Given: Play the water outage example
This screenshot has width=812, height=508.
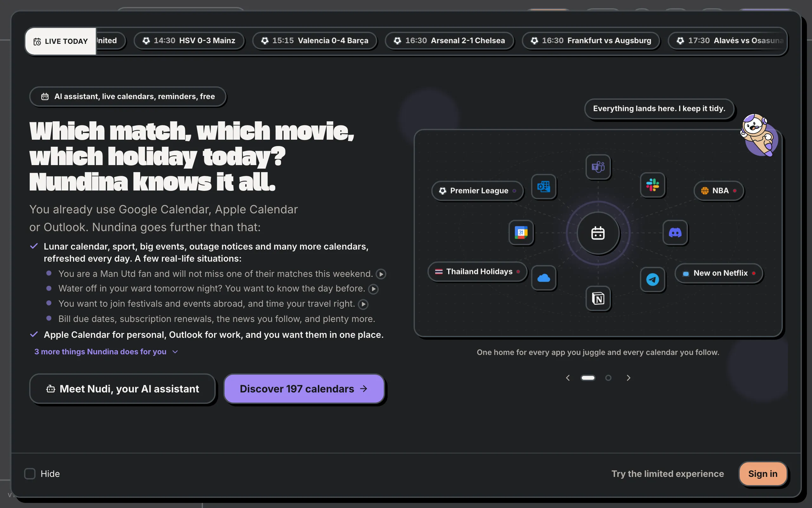Looking at the screenshot, I should click(x=373, y=289).
